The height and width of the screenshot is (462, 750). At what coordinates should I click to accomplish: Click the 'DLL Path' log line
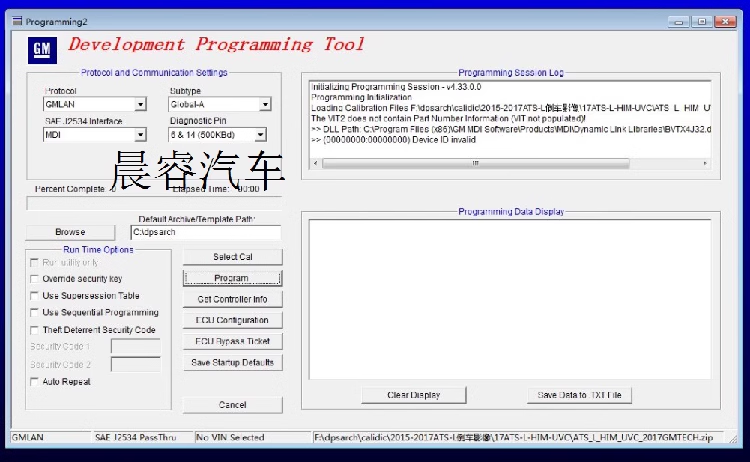[x=510, y=129]
